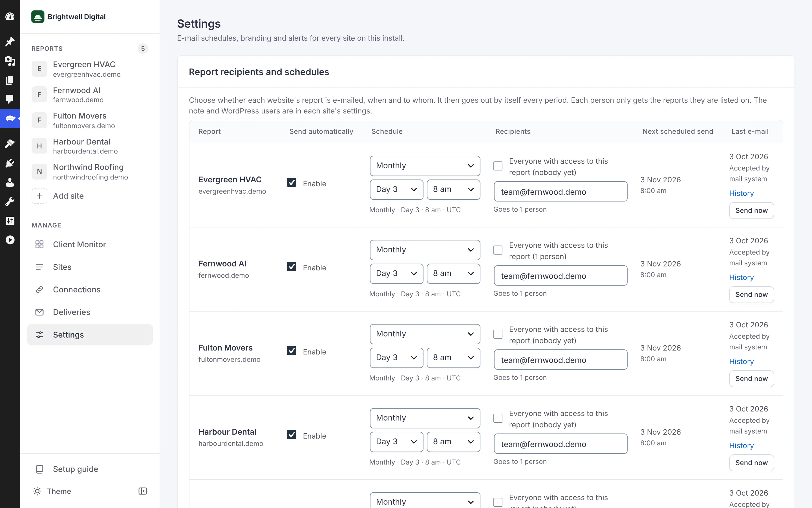This screenshot has width=812, height=508.
Task: Click the recipients email field for Fulton Movers
Action: point(560,360)
